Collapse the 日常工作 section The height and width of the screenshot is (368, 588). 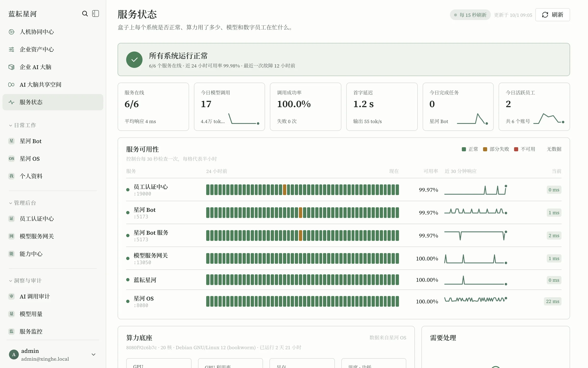click(x=23, y=125)
